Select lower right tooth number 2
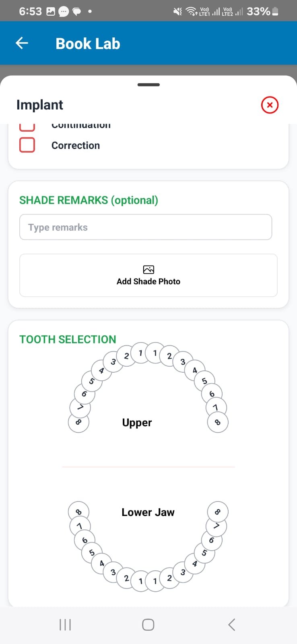The width and height of the screenshot is (297, 644). pos(169,578)
